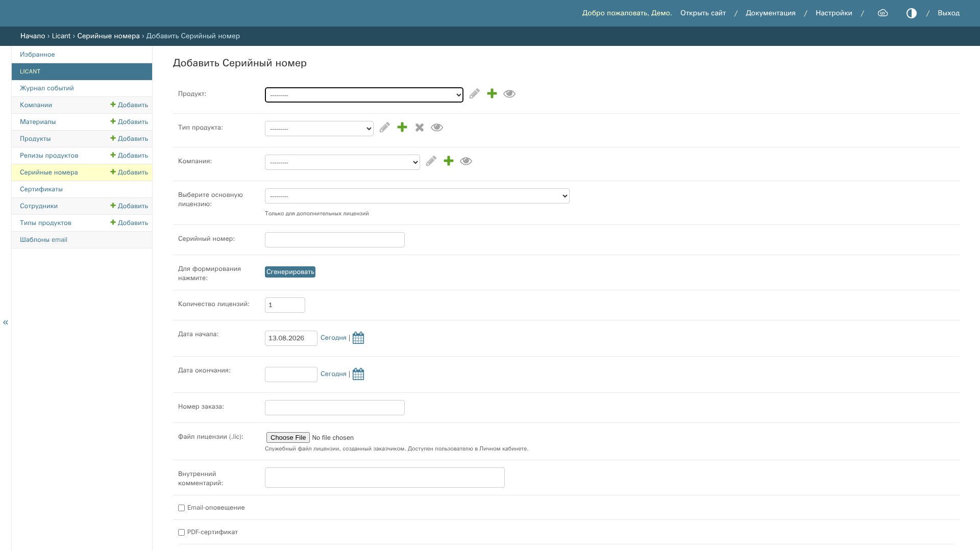Image resolution: width=980 pixels, height=551 pixels.
Task: Open the Компания dropdown
Action: pos(342,162)
